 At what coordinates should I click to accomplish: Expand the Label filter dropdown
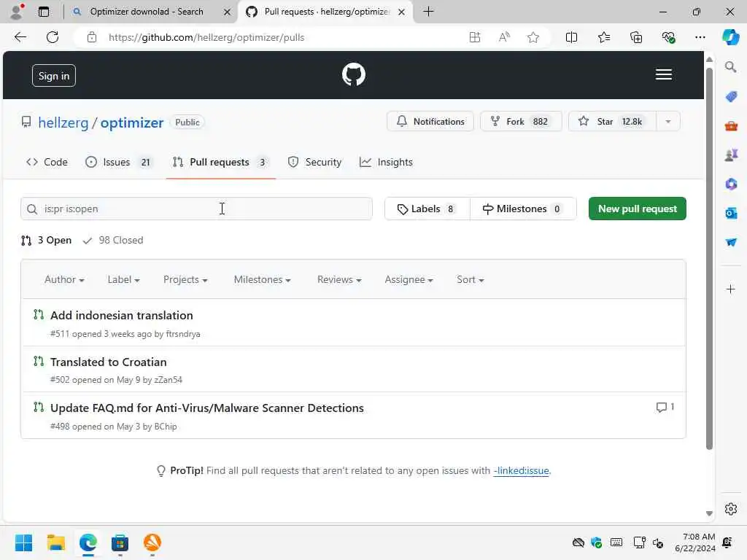click(123, 279)
